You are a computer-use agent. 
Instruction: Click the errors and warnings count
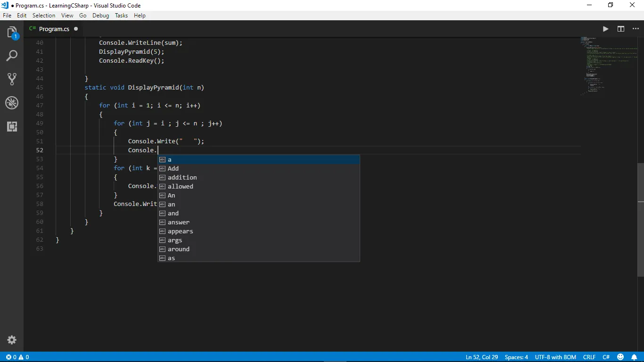17,357
